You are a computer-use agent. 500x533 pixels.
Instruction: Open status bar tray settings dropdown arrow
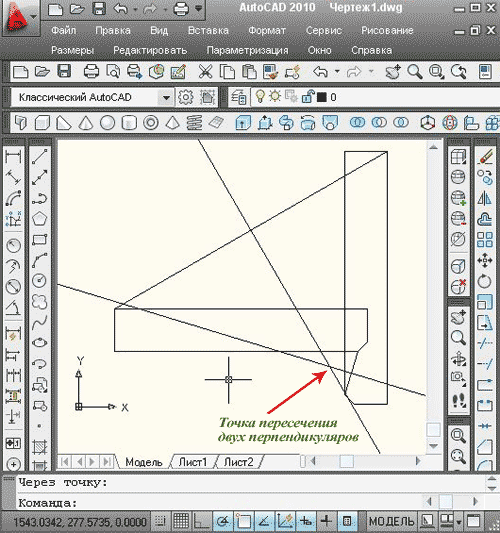pos(460,521)
